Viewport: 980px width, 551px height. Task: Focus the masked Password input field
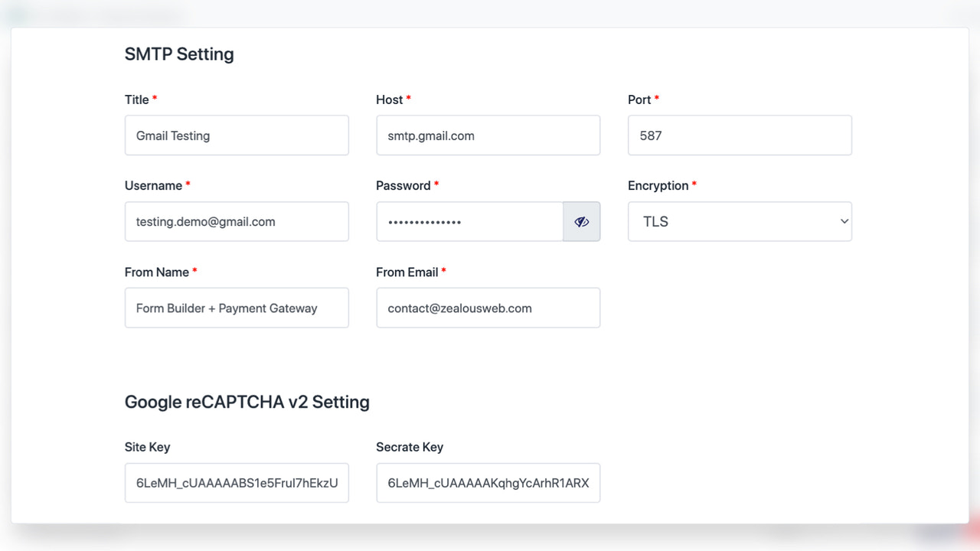click(469, 221)
